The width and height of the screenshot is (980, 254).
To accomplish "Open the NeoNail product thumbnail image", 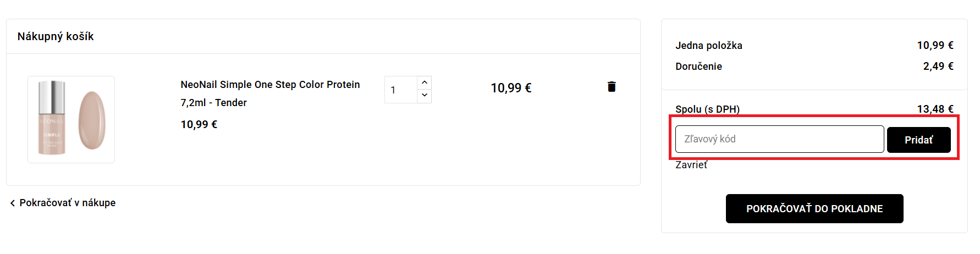I will coord(71,119).
